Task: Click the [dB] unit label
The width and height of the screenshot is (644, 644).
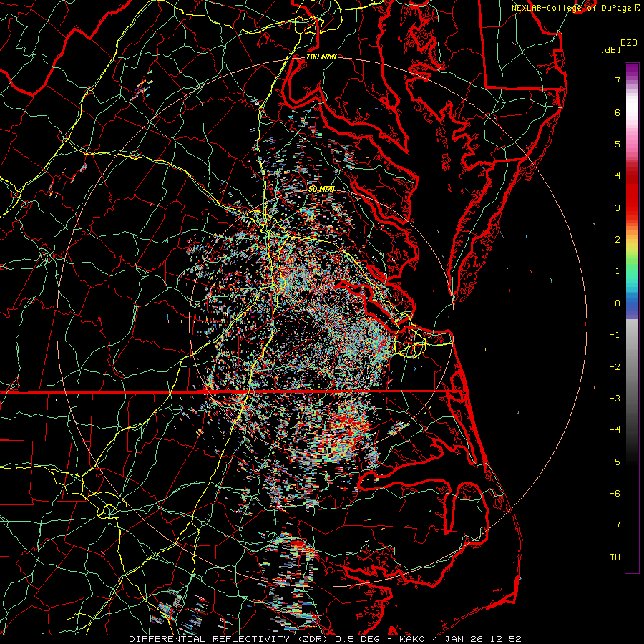Action: pos(611,50)
